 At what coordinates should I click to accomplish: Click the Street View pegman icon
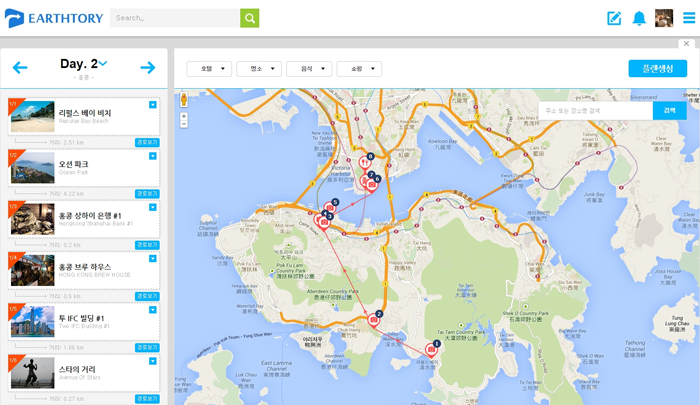[184, 100]
